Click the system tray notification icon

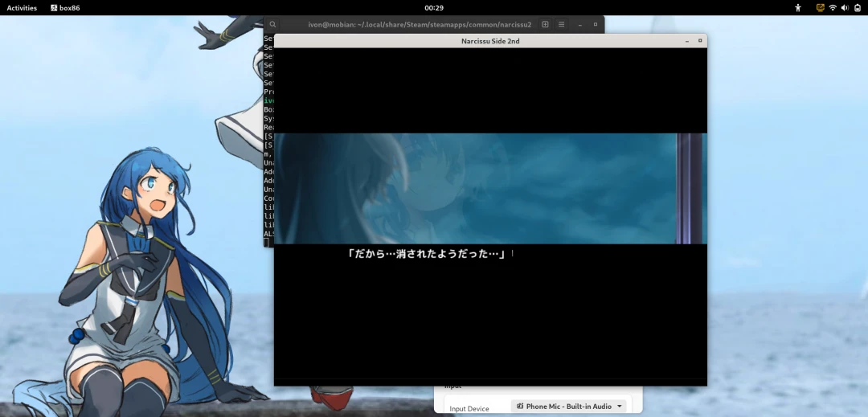click(821, 8)
